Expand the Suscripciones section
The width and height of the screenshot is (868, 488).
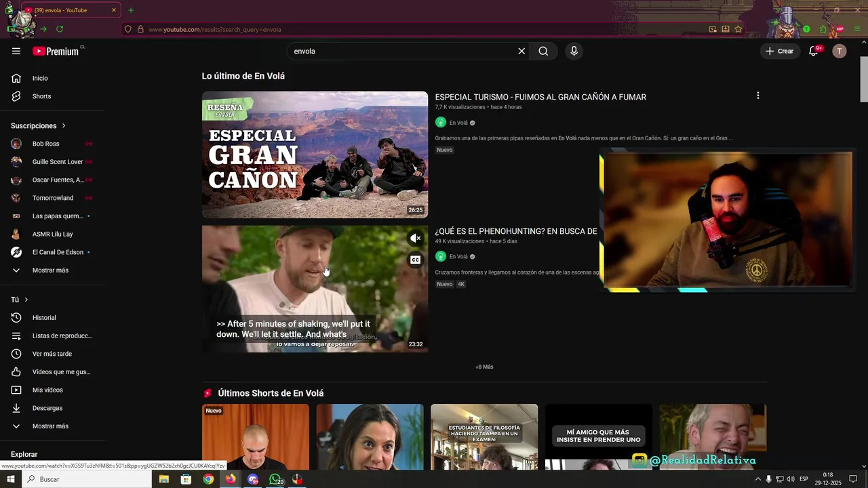(x=39, y=125)
